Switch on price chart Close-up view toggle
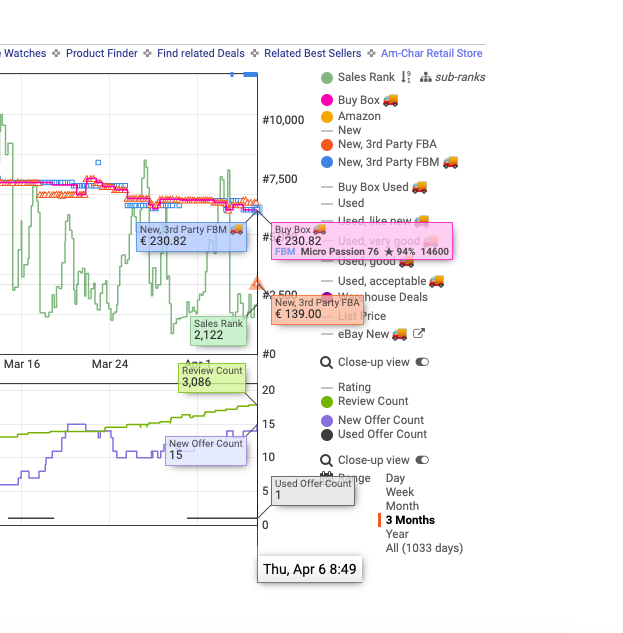The width and height of the screenshot is (623, 633). [x=422, y=362]
